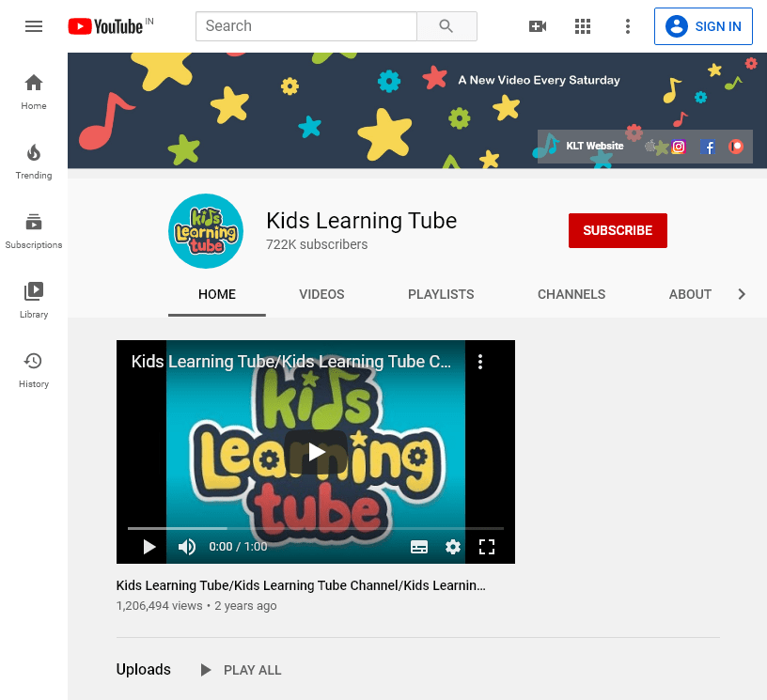Viewport: 767px width, 700px height.
Task: Open the channel's Patreon link icon
Action: tap(736, 147)
